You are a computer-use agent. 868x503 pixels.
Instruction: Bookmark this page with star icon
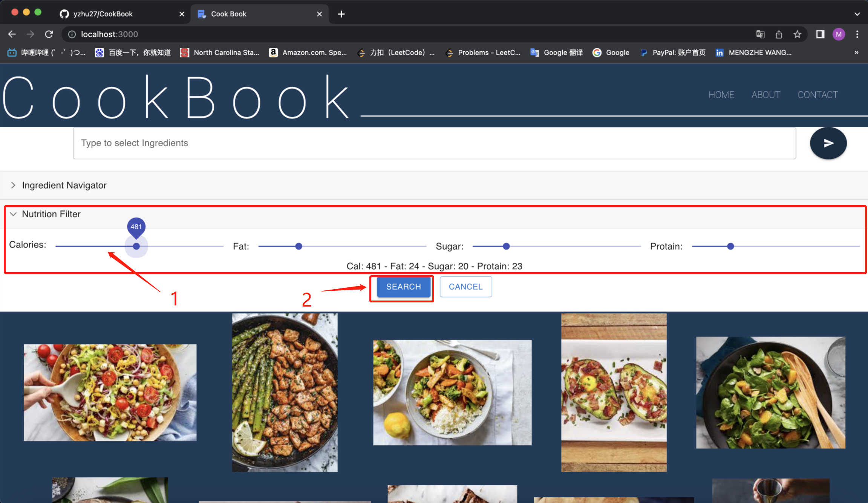tap(797, 34)
